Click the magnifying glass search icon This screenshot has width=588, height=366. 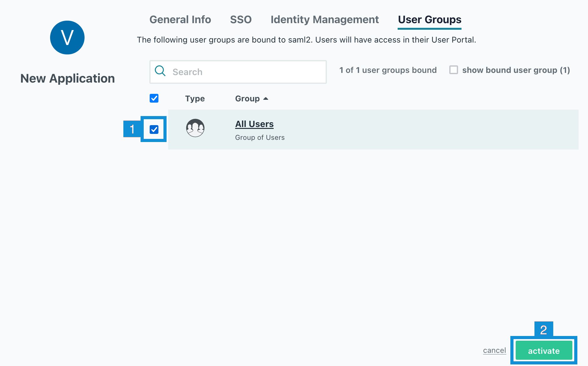(160, 71)
